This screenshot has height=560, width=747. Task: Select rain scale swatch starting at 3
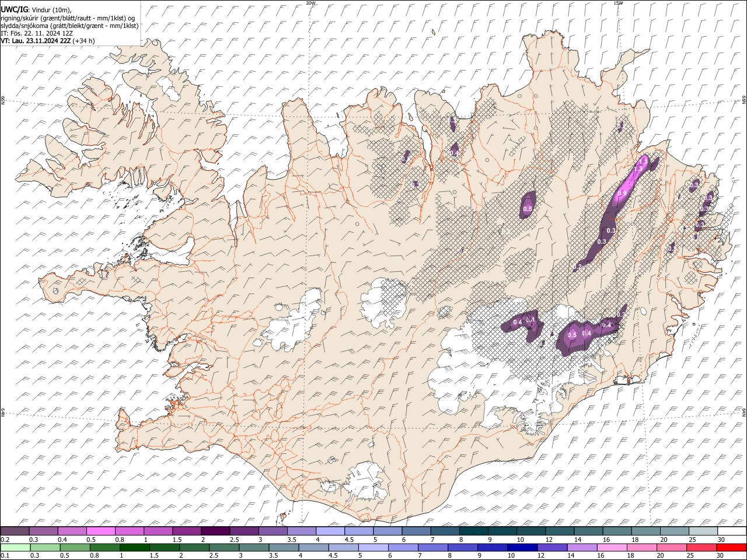coord(253,547)
